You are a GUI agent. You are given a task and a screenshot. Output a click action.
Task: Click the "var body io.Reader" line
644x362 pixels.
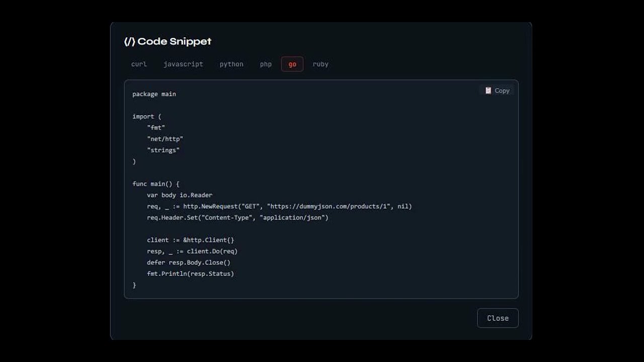pos(180,195)
